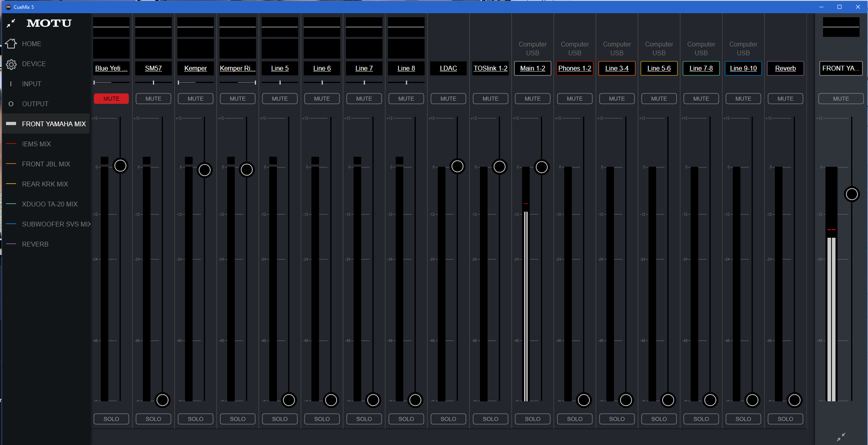Open SUBWOOFER SVS MIX
The image size is (868, 445).
click(x=46, y=224)
